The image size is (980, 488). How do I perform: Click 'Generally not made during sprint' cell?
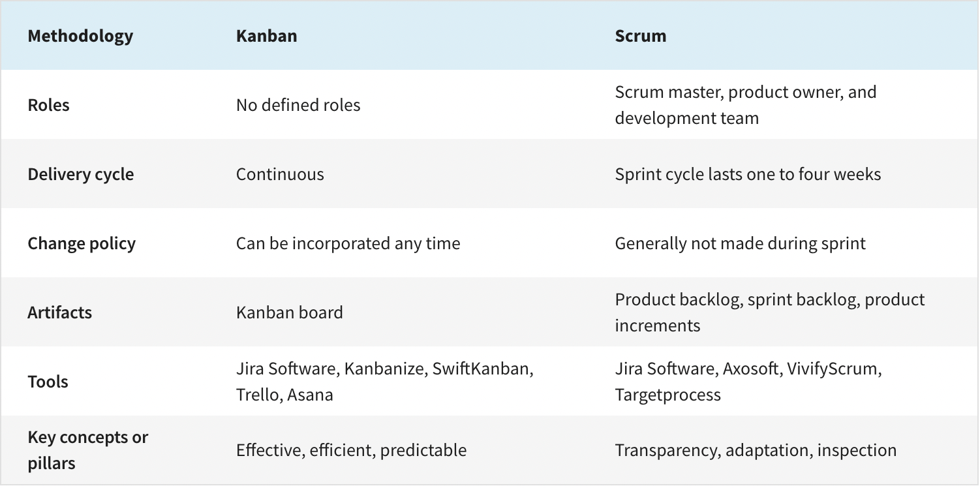coord(740,243)
